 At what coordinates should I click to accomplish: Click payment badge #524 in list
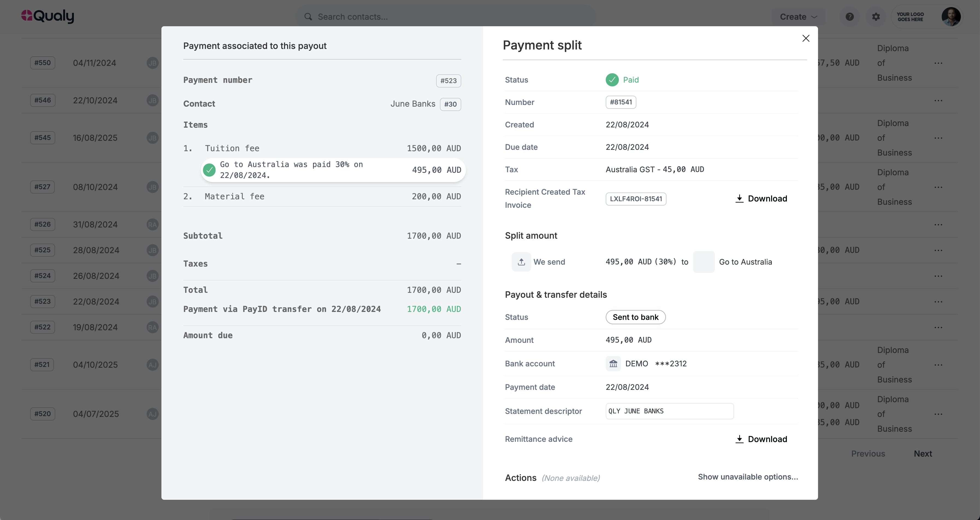coord(43,276)
